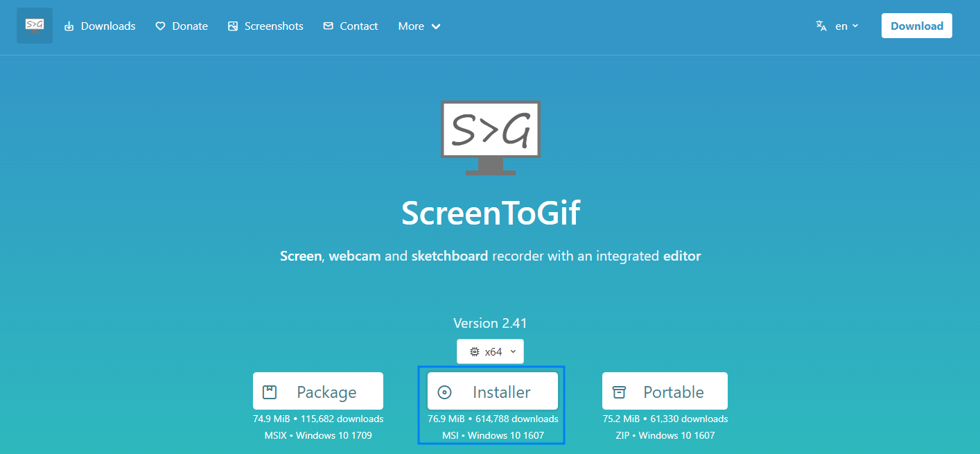Click the heart icon beside Donate
The height and width of the screenshot is (454, 980).
pos(160,26)
